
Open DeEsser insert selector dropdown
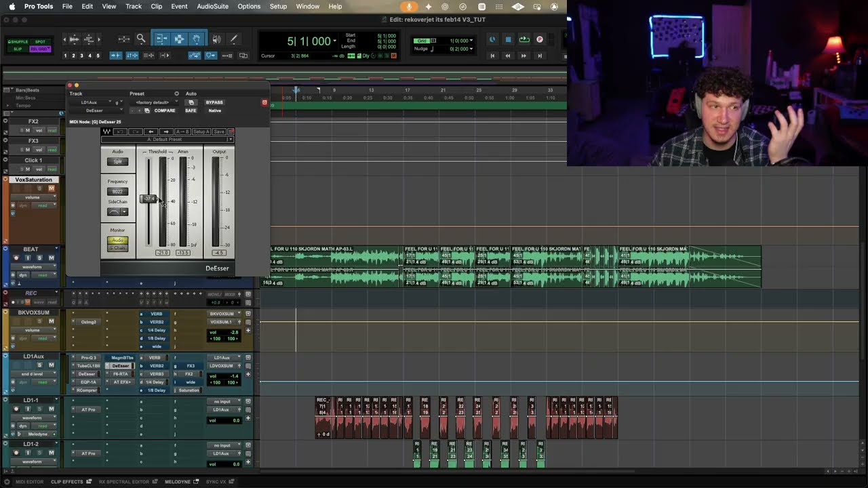[x=95, y=110]
